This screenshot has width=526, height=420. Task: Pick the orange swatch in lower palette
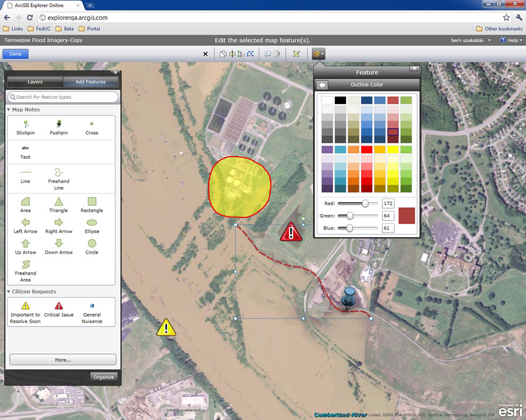[353, 150]
